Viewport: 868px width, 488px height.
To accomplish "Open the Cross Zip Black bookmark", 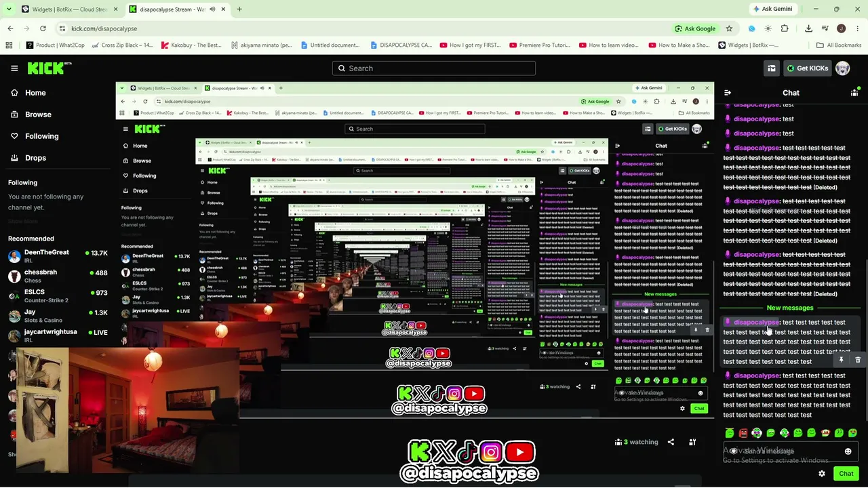I will click(124, 45).
